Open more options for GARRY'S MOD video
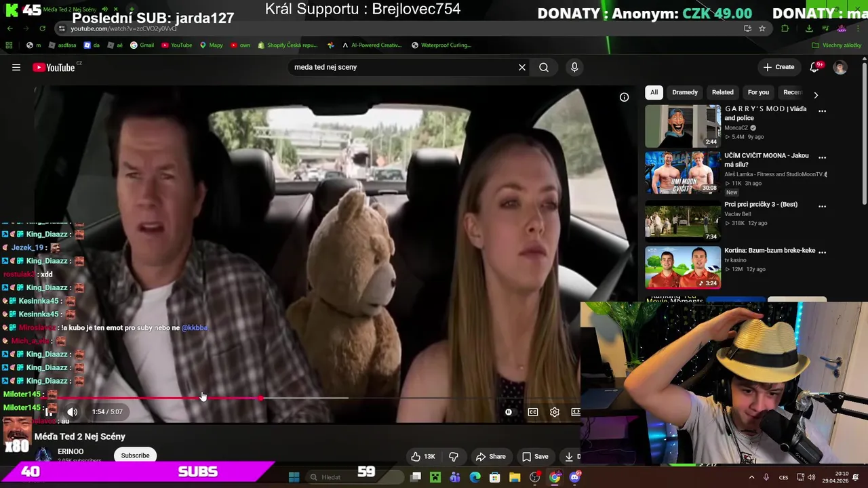The width and height of the screenshot is (868, 488). tap(822, 110)
